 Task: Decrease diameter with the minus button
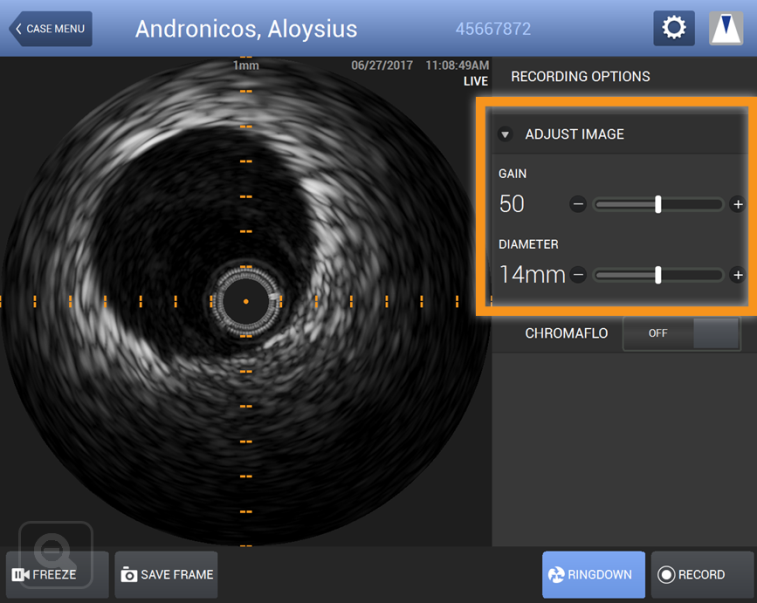point(578,275)
